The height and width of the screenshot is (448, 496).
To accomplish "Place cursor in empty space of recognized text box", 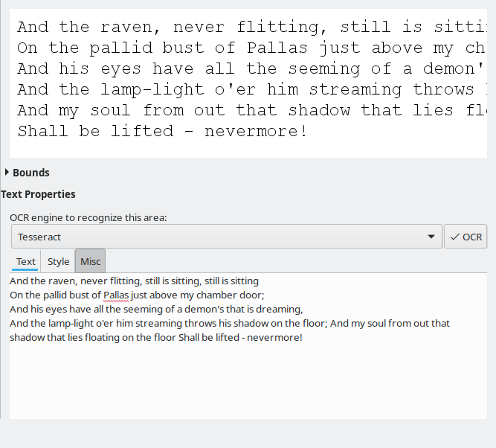I will tap(245, 380).
